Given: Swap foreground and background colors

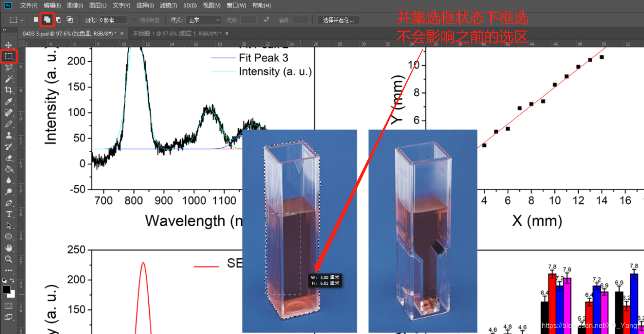Looking at the screenshot, I should (x=12, y=280).
